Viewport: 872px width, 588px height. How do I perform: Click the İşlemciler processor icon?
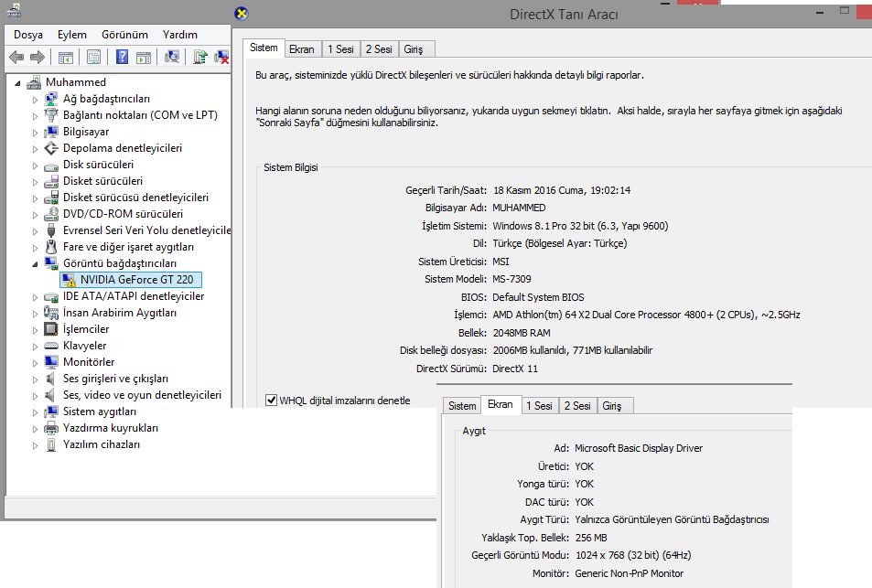point(51,329)
